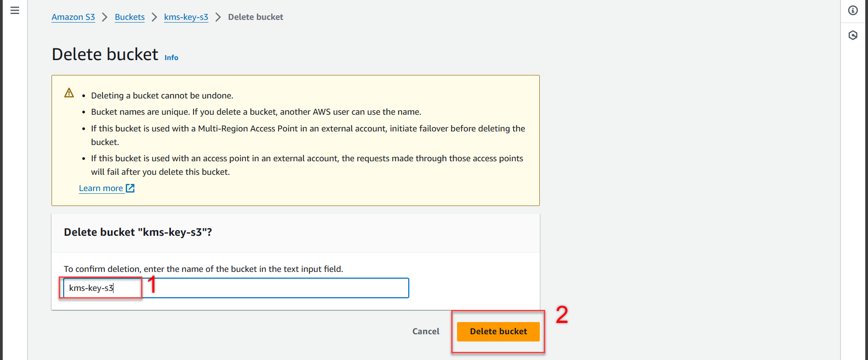
Task: Cancel the bucket deletion
Action: (x=426, y=332)
